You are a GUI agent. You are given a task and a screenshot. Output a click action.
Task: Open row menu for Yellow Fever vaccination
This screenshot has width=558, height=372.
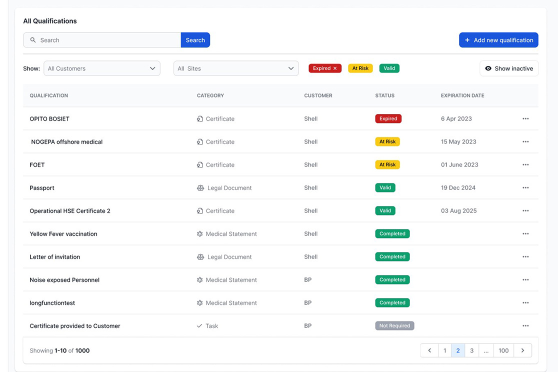(x=525, y=234)
